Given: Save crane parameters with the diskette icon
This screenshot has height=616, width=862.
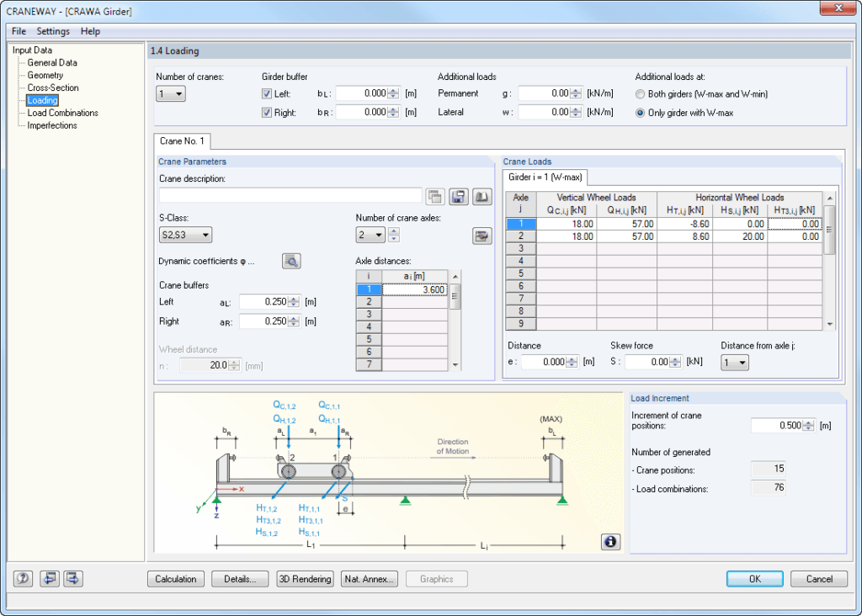Looking at the screenshot, I should tap(457, 196).
